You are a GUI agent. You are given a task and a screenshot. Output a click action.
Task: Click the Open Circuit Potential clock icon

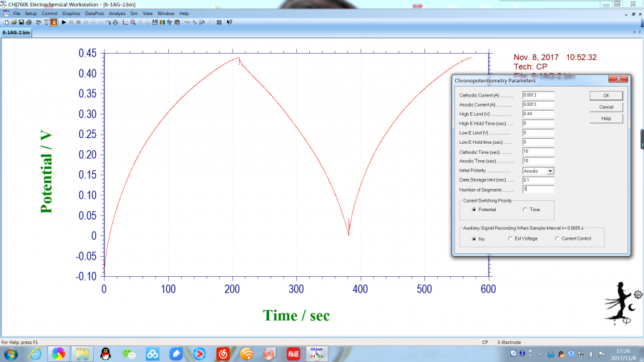click(115, 22)
